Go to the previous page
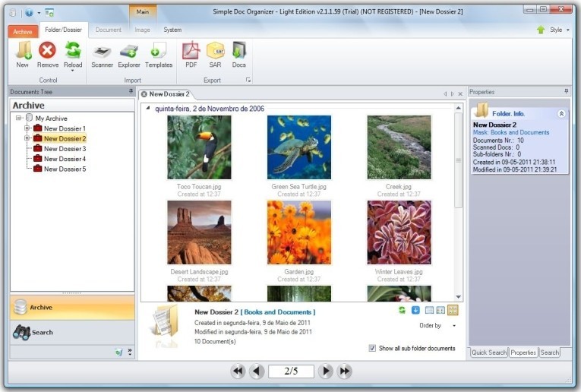Viewport: 581px width, 392px height. click(257, 371)
